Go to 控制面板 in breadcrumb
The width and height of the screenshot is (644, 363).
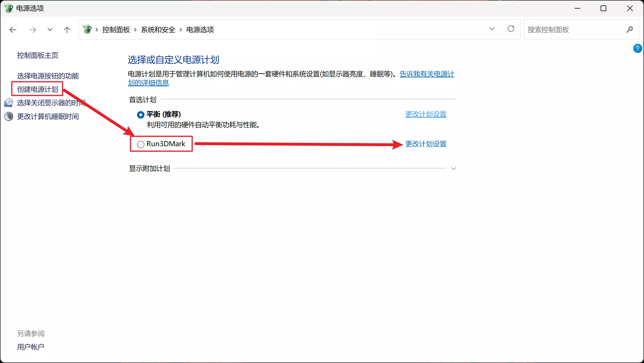(x=116, y=30)
